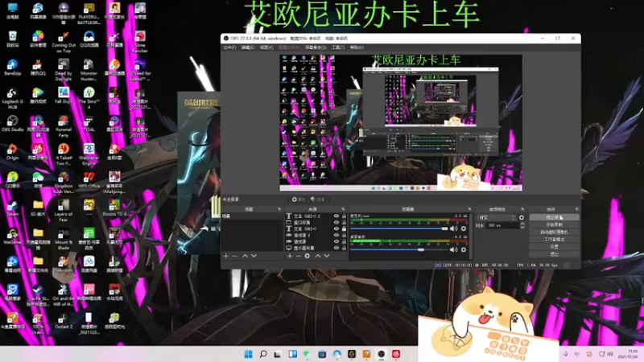Toggle visibility eye of 文本 (GDI+) source

(x=336, y=228)
